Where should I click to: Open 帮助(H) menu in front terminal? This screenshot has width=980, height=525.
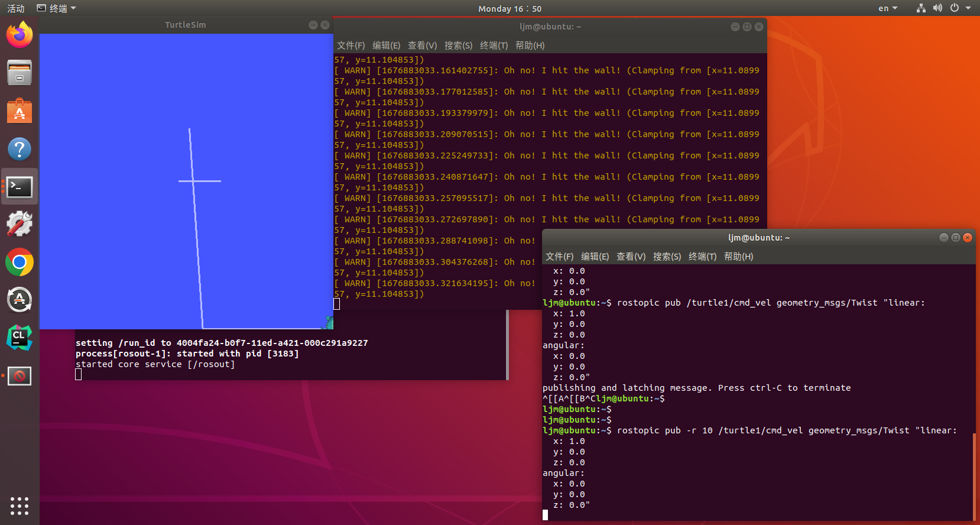[x=739, y=257]
